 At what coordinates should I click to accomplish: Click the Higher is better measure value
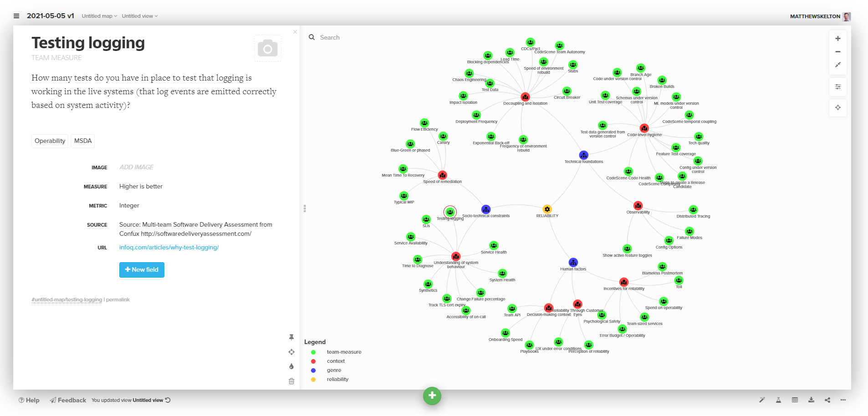point(141,186)
